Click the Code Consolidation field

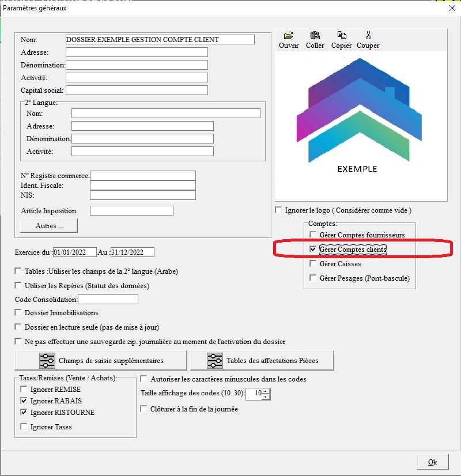tap(108, 299)
